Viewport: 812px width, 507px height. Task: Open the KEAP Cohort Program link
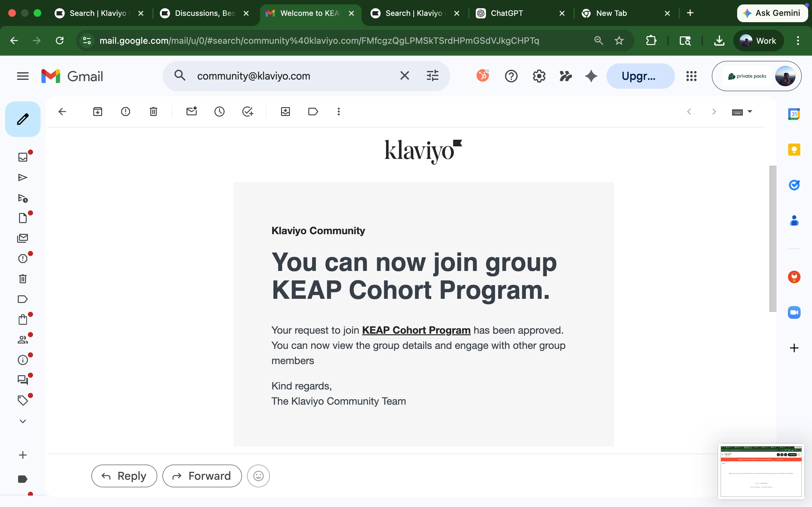point(416,330)
